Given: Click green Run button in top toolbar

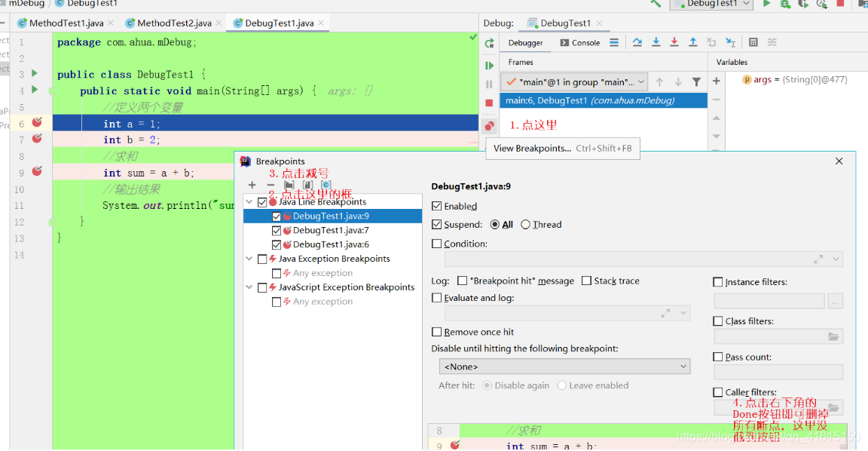Looking at the screenshot, I should (x=767, y=4).
